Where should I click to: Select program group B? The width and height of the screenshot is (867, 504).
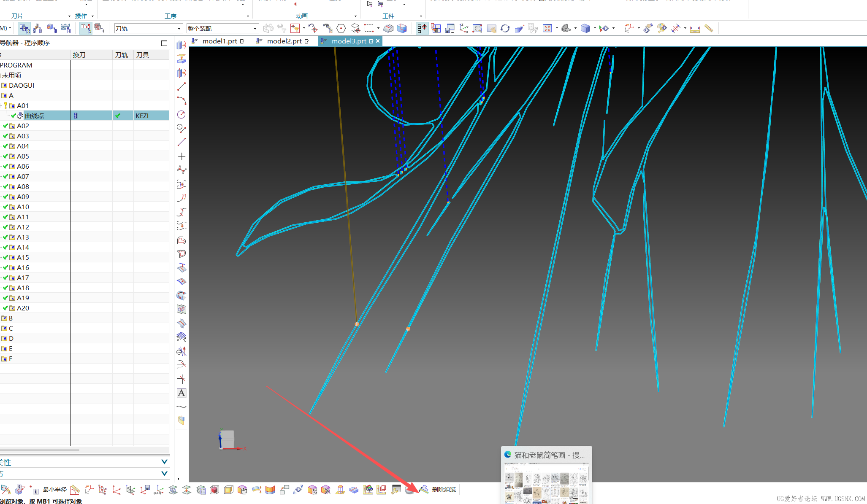click(11, 318)
